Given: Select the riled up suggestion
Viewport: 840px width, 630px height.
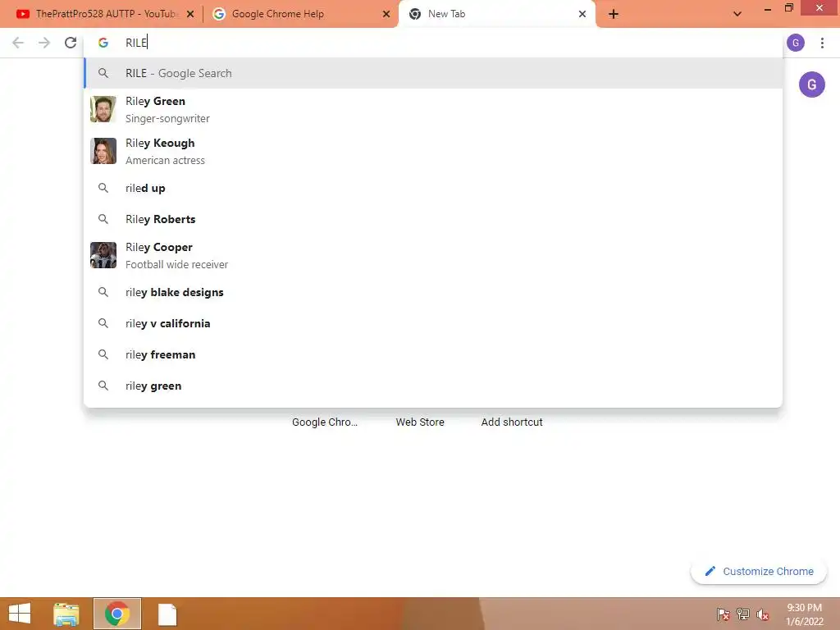Looking at the screenshot, I should click(x=433, y=188).
